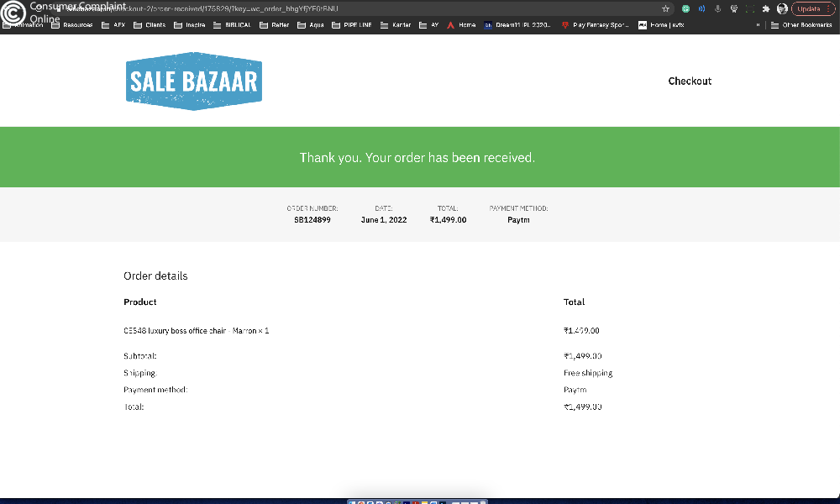Open the Clients bookmark folder
Viewport: 840px width, 504px height.
149,25
